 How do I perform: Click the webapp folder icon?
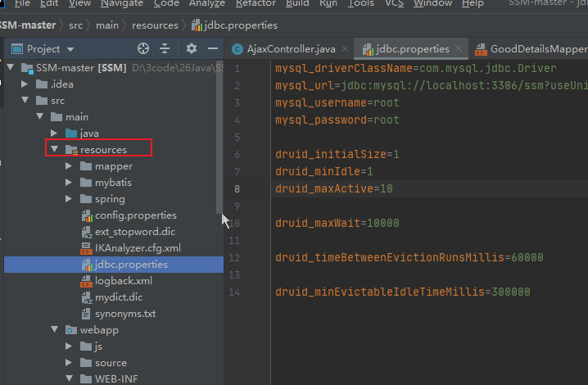pos(71,330)
